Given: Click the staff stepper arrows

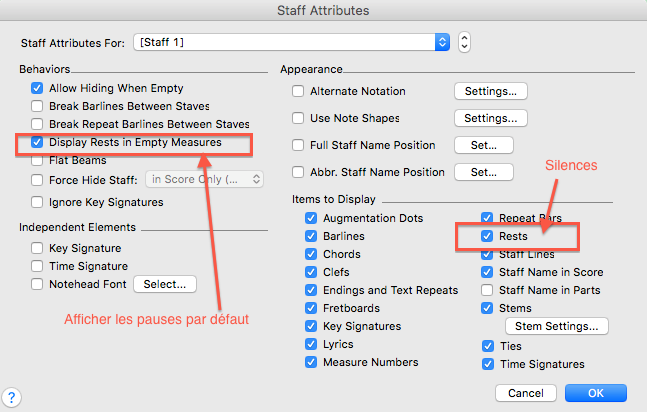Looking at the screenshot, I should [x=464, y=43].
